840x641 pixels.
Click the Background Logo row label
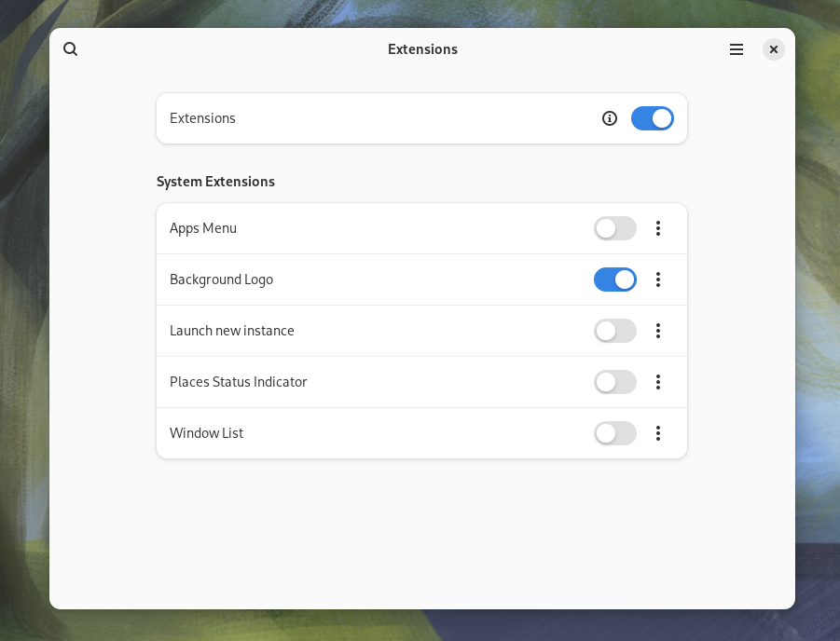point(221,280)
